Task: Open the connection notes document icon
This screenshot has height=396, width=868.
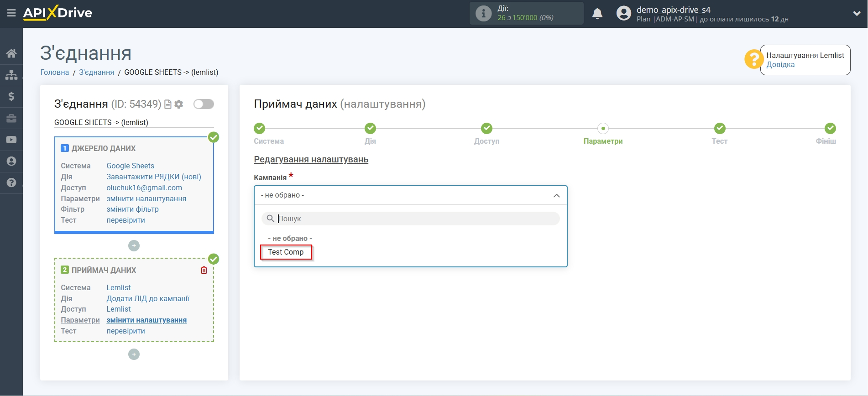Action: (x=168, y=104)
